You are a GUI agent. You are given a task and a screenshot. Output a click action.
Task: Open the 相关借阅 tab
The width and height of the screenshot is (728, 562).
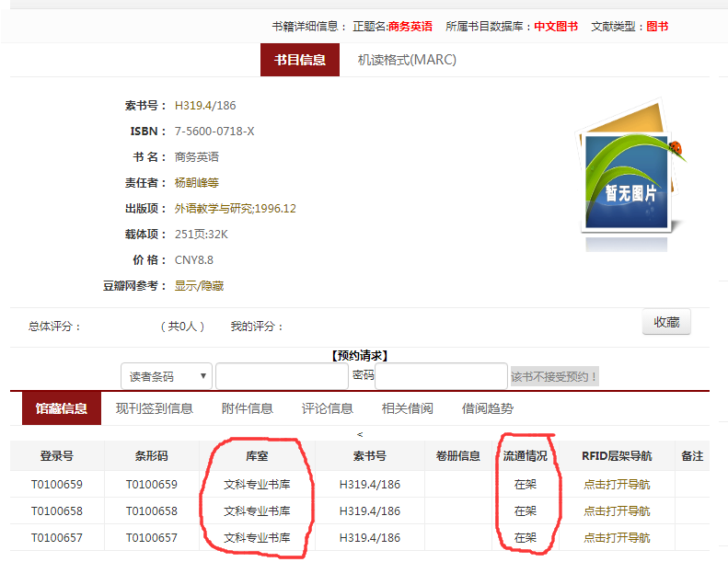(407, 408)
